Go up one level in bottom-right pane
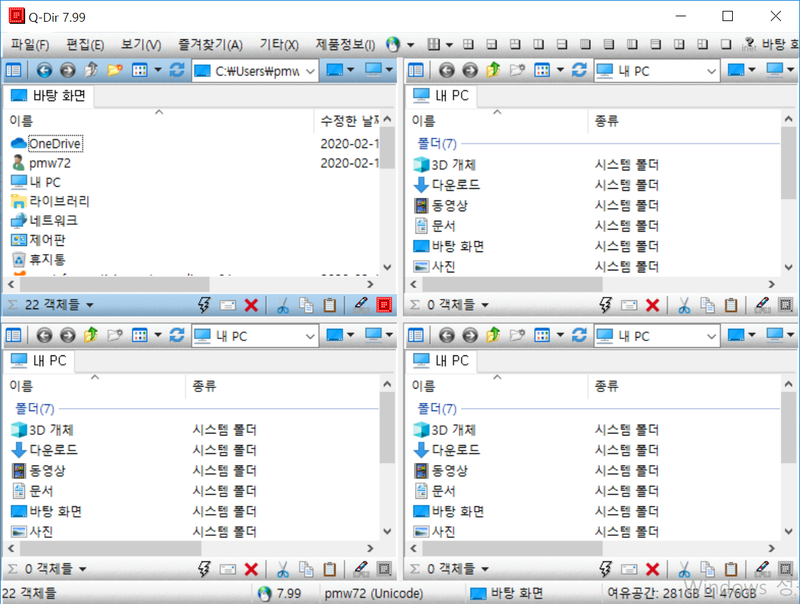 493,335
